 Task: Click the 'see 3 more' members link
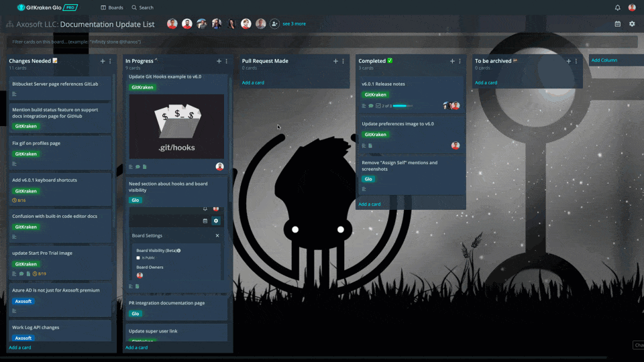[x=294, y=24]
